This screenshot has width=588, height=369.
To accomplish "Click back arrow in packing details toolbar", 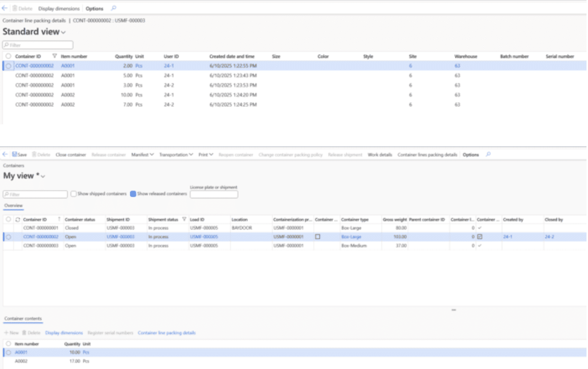I will point(5,9).
